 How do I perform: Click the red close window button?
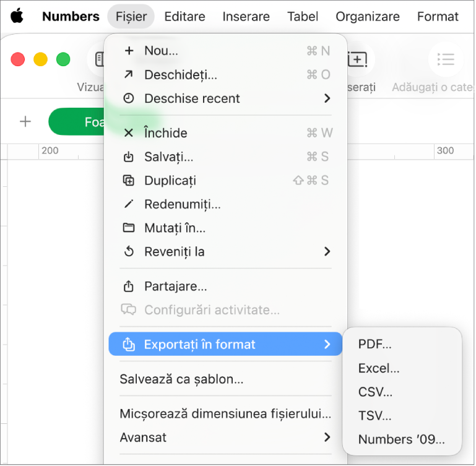[17, 59]
